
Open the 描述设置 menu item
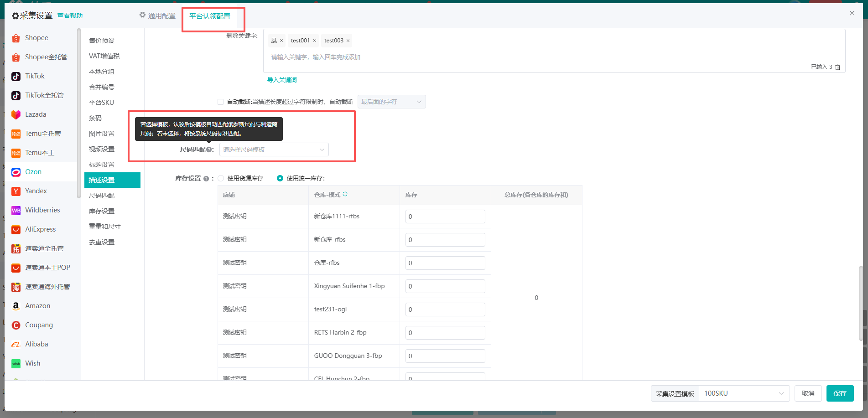click(112, 180)
